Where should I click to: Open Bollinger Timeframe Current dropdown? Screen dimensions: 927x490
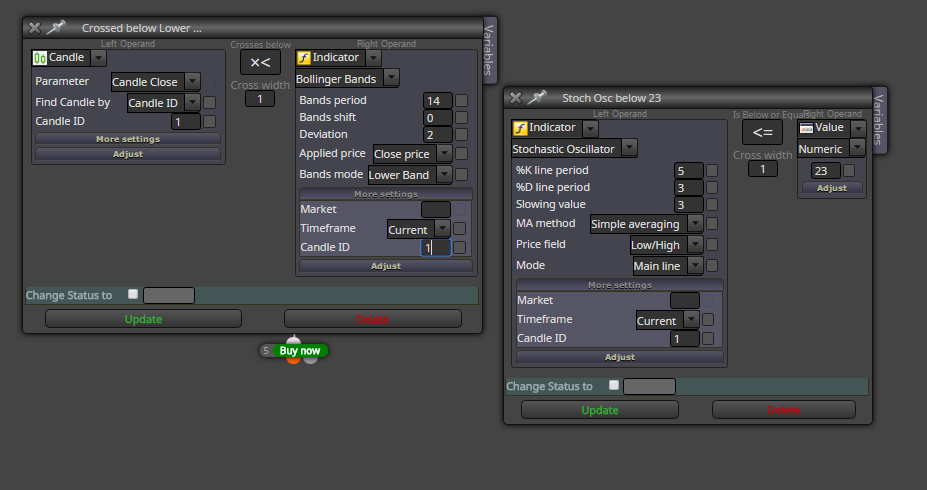pyautogui.click(x=442, y=229)
